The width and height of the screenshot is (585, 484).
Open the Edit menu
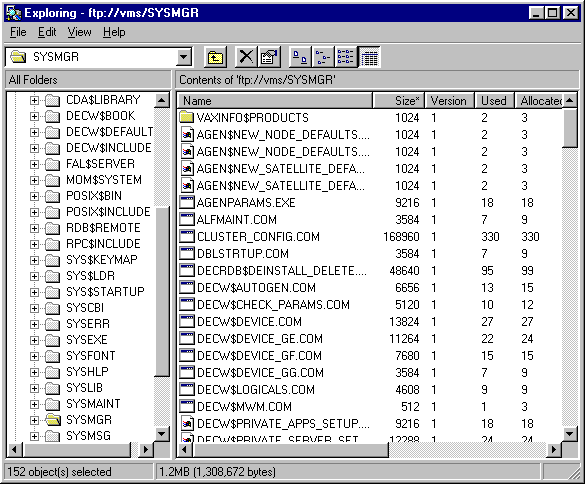click(x=47, y=32)
